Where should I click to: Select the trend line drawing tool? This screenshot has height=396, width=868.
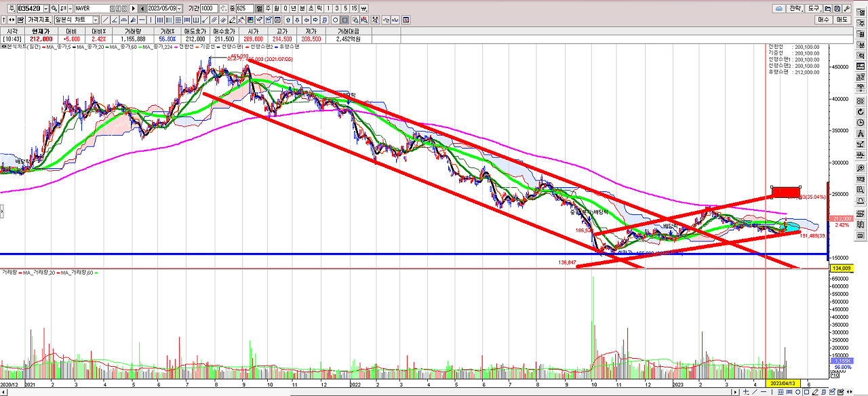[106, 20]
